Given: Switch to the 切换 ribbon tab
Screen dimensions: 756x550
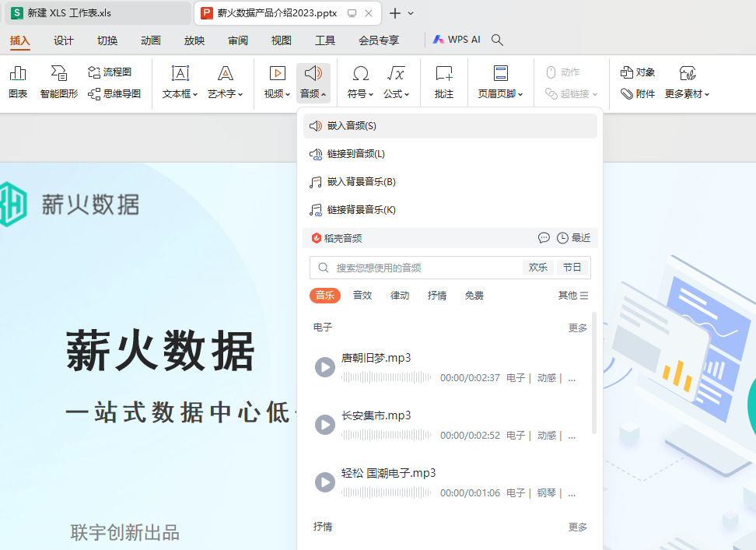Looking at the screenshot, I should coord(107,40).
